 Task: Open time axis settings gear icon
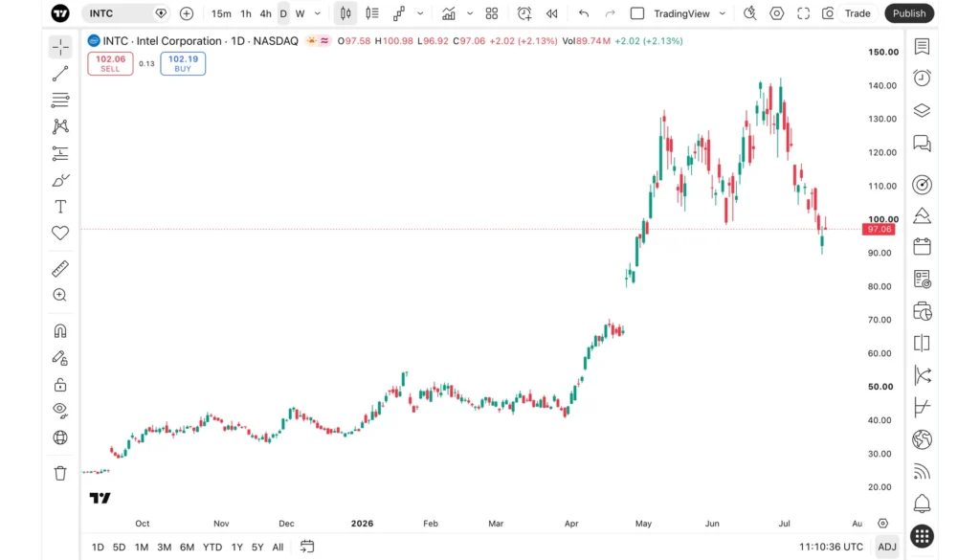[882, 523]
